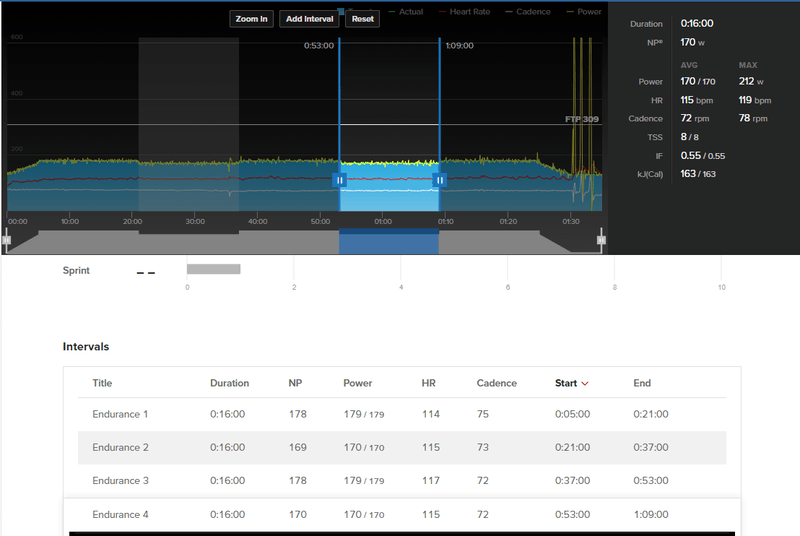Click the Sprint label
The height and width of the screenshot is (536, 800).
[x=76, y=270]
